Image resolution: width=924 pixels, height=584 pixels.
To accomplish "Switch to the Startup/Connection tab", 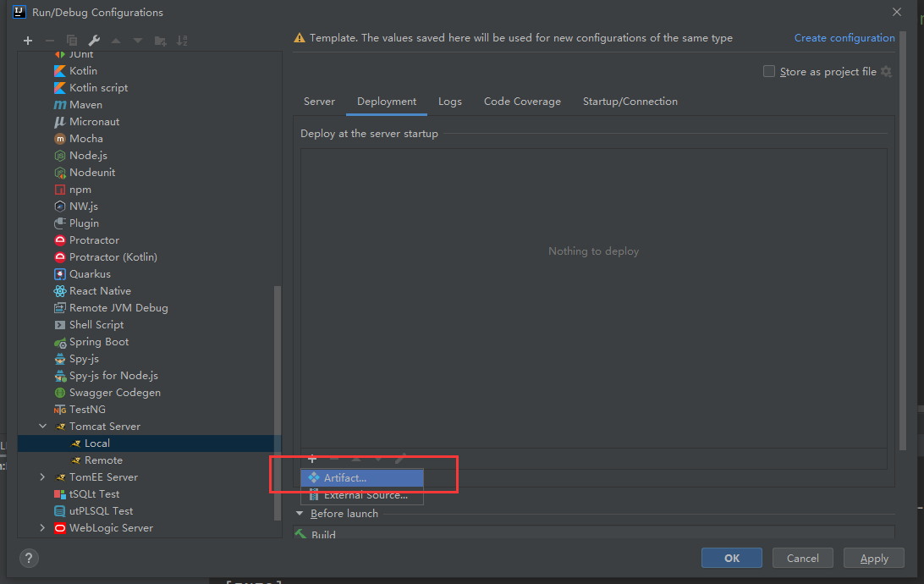I will (x=630, y=102).
